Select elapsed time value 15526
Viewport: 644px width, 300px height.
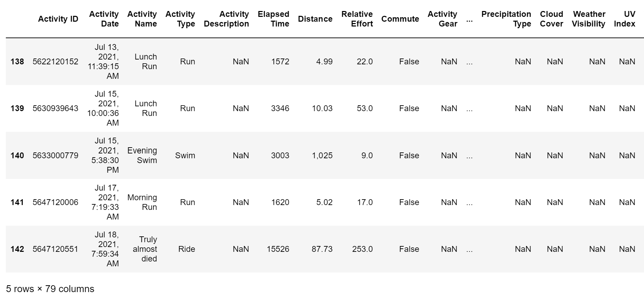[278, 249]
